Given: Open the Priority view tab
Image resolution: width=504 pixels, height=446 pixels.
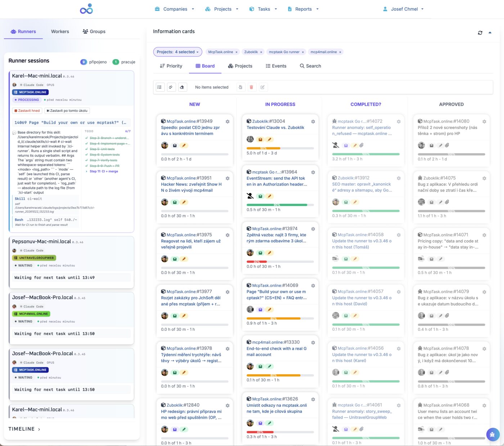Looking at the screenshot, I should coord(171,66).
